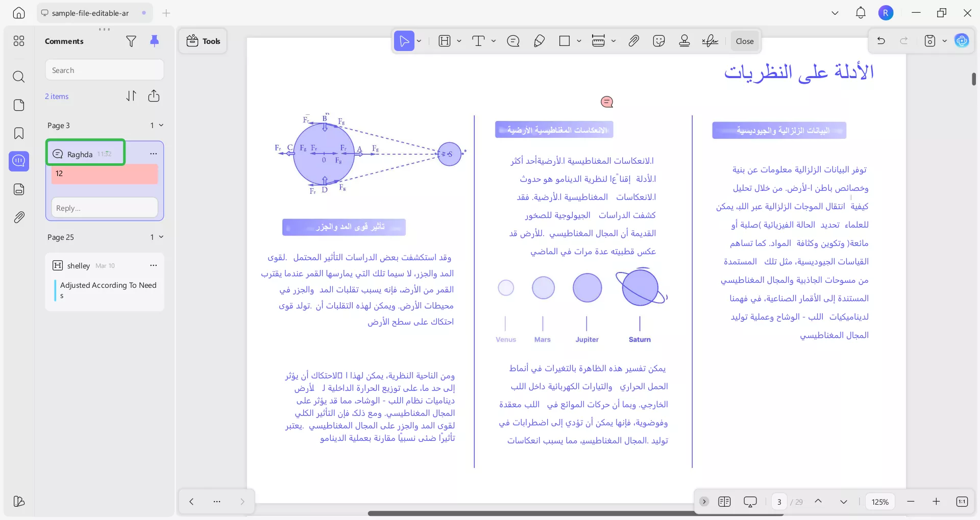Screen dimensions: 980x520
Task: Open the sticker comment tool
Action: click(x=658, y=41)
